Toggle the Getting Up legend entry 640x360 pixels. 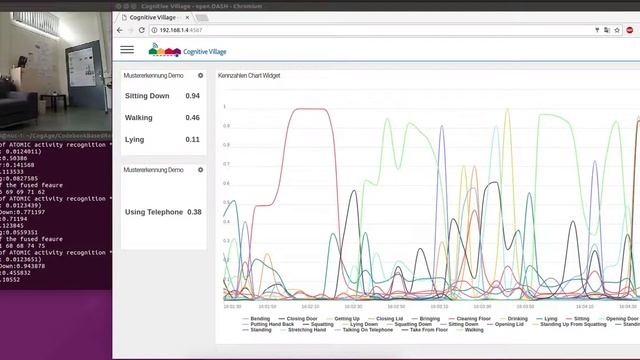(x=343, y=319)
